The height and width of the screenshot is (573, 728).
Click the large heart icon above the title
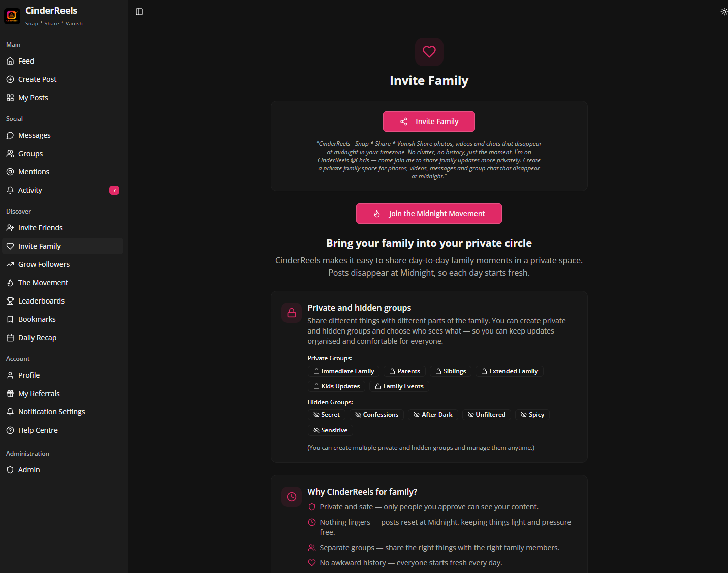(x=429, y=52)
